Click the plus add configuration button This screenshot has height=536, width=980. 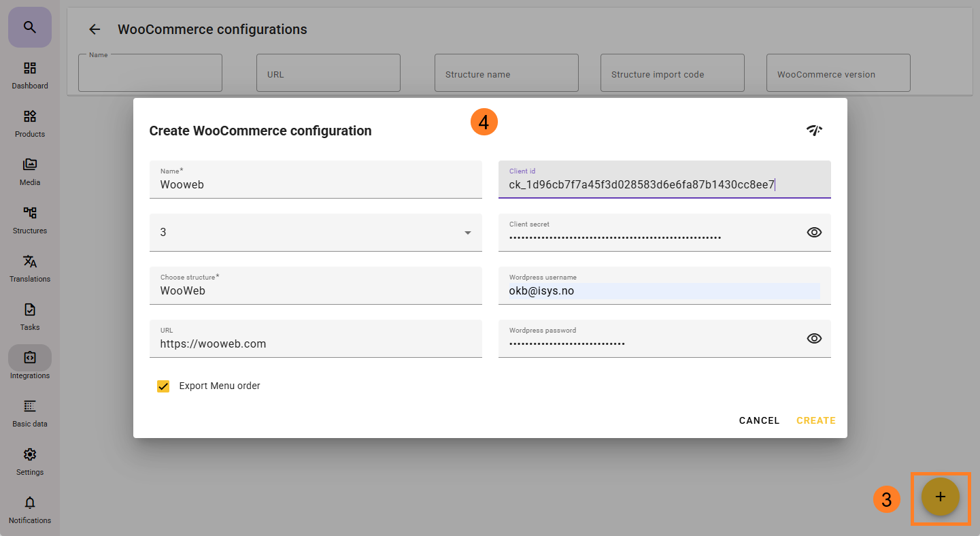[x=941, y=497]
